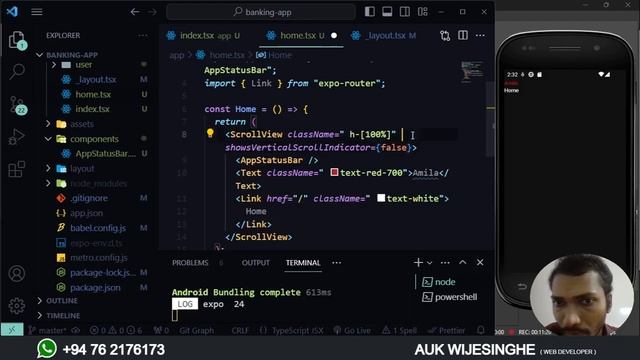The image size is (640, 360).
Task: Open editor More Actions ellipsis
Action: point(480,36)
